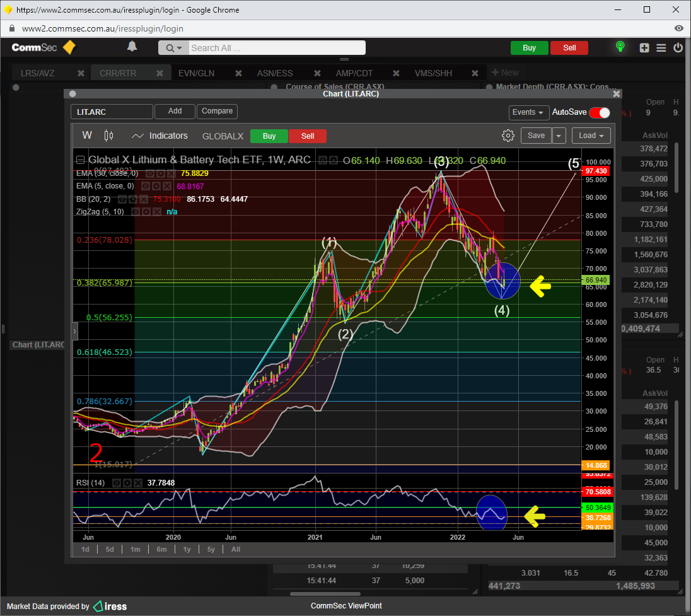Open the search category dropdown
The height and width of the screenshot is (616, 691).
(x=174, y=48)
